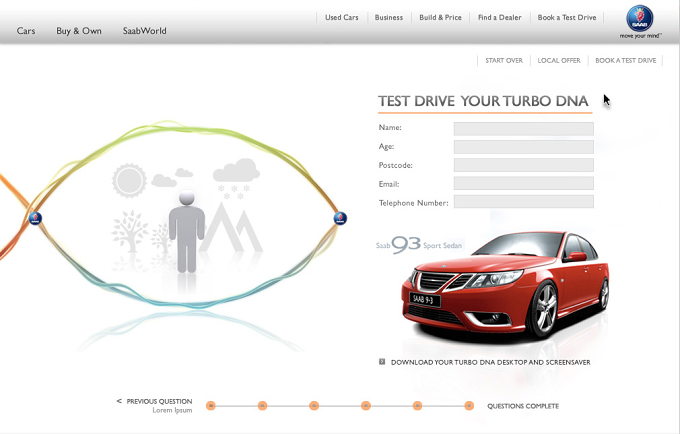Screen dimensions: 680x434
Task: Click the mountain peaks icon
Action: click(231, 228)
